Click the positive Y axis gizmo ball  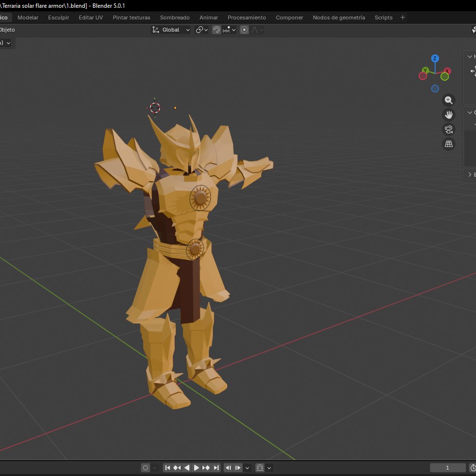tap(425, 71)
